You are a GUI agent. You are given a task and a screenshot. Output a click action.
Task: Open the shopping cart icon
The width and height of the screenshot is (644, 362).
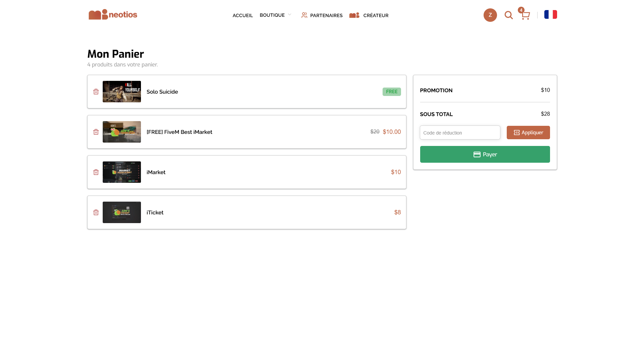525,15
